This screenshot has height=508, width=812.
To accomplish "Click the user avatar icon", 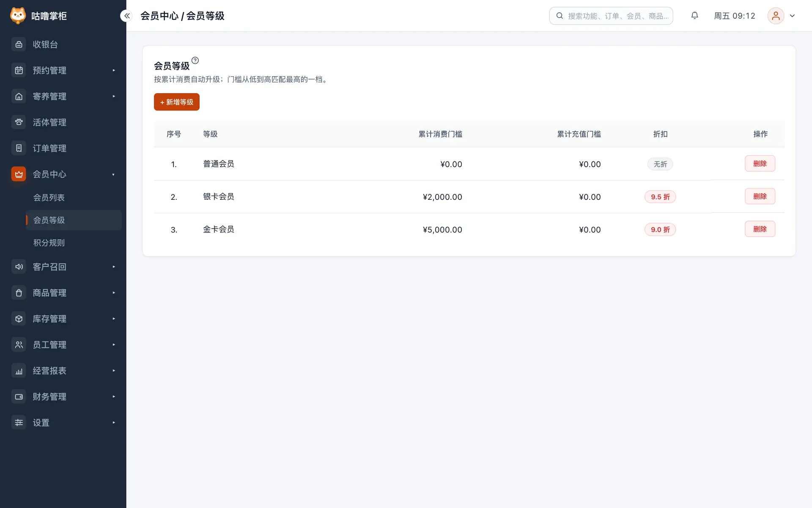I will (x=776, y=16).
